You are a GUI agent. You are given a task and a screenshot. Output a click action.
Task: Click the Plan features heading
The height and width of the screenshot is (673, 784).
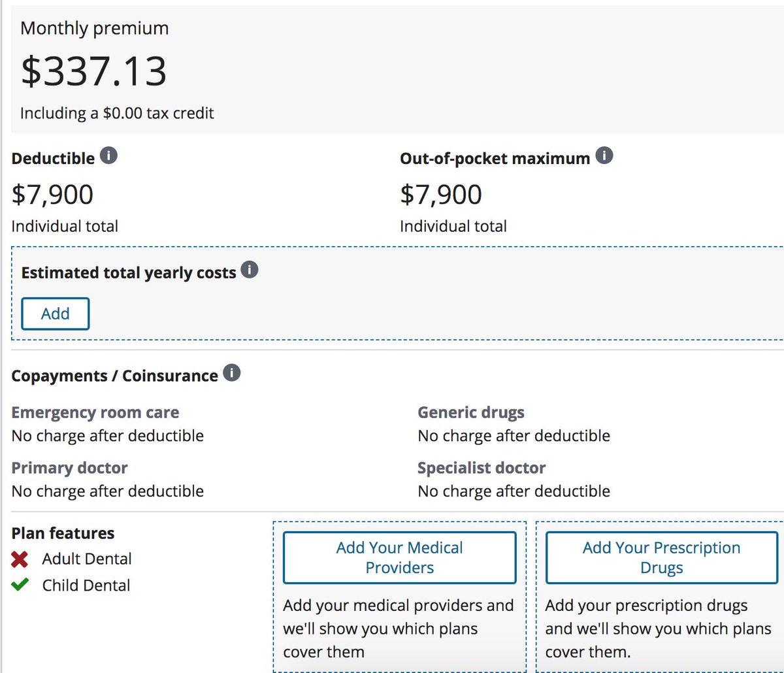(x=63, y=533)
